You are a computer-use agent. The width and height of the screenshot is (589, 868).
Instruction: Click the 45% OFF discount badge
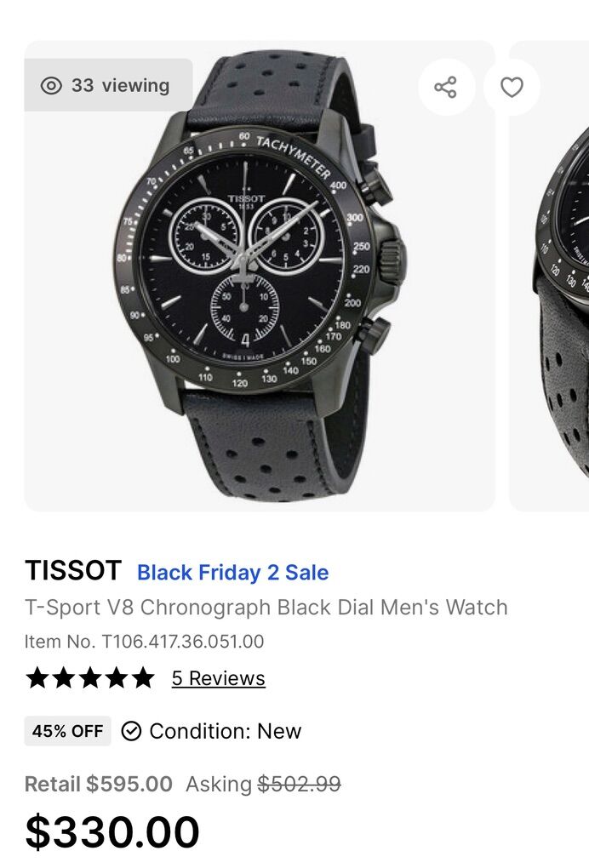[66, 730]
